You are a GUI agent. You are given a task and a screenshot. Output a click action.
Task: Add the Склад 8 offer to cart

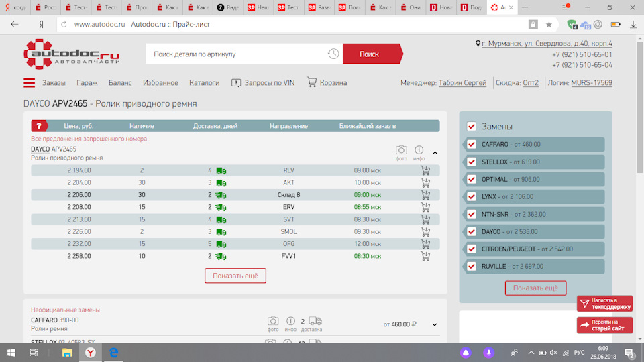tap(425, 195)
